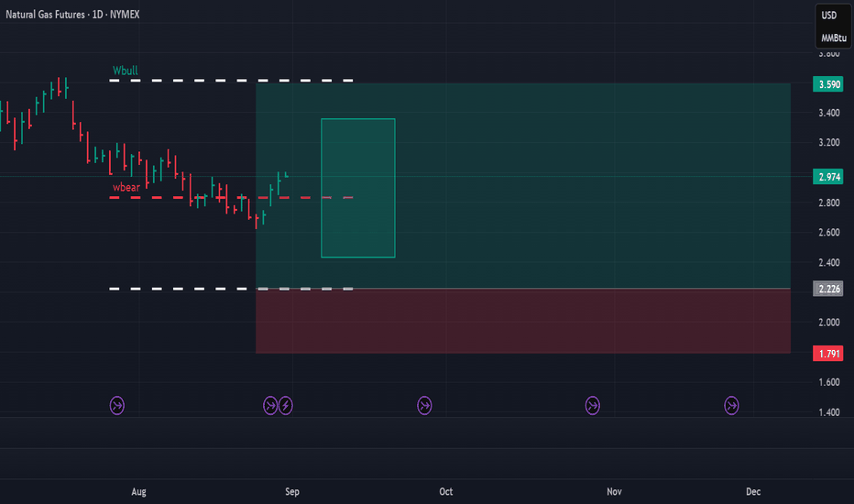Click the 2.400 price axis value
The image size is (854, 504).
pyautogui.click(x=829, y=263)
